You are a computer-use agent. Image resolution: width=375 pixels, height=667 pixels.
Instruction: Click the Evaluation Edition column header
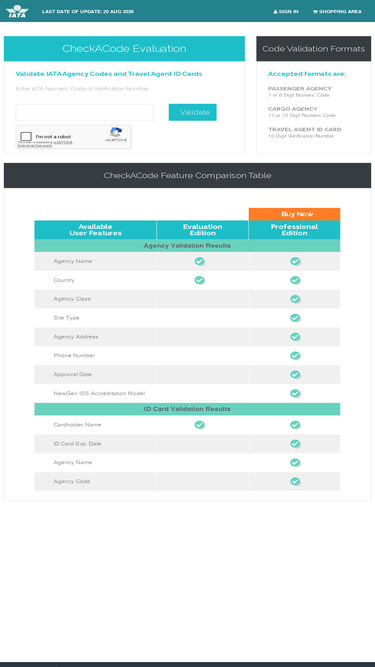(x=202, y=230)
